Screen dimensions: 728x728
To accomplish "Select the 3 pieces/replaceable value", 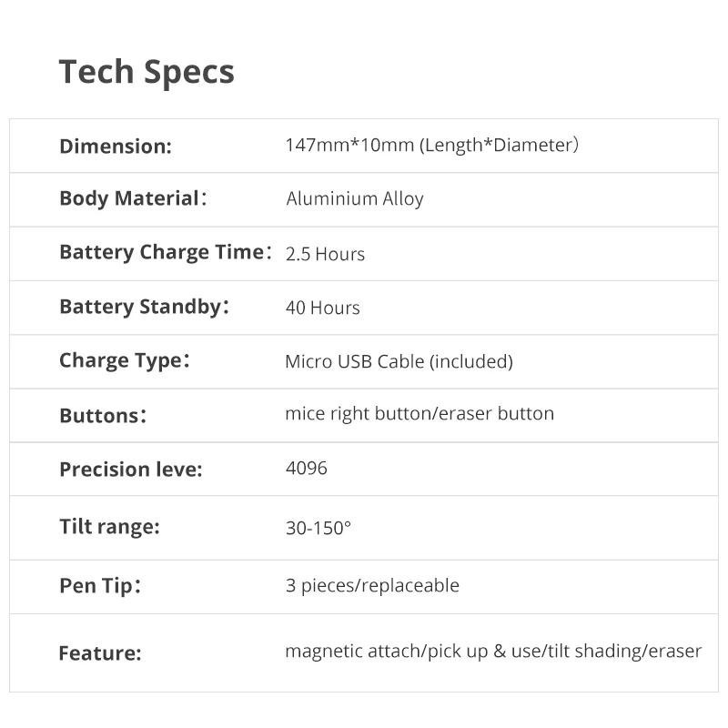I will (x=371, y=585).
